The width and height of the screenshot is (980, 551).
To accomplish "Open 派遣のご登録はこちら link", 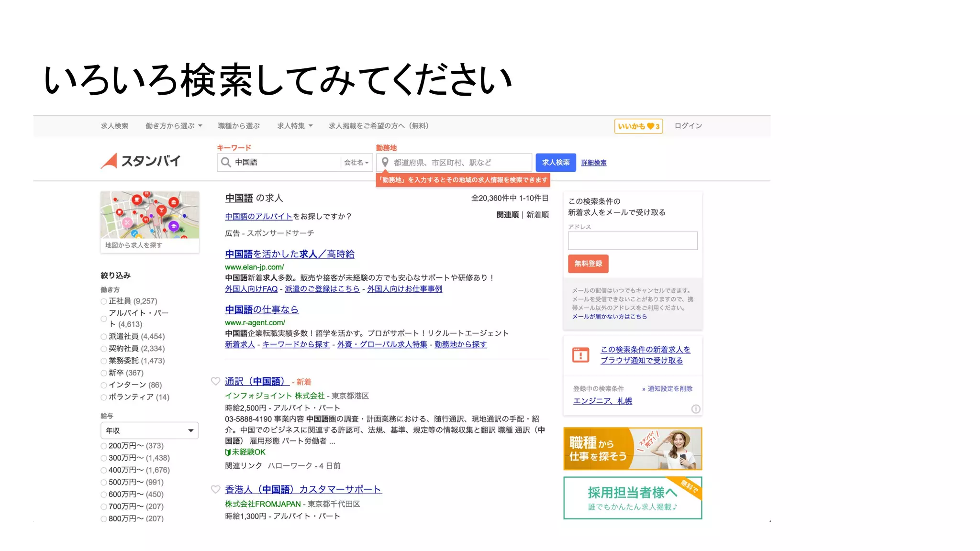I will coord(322,289).
